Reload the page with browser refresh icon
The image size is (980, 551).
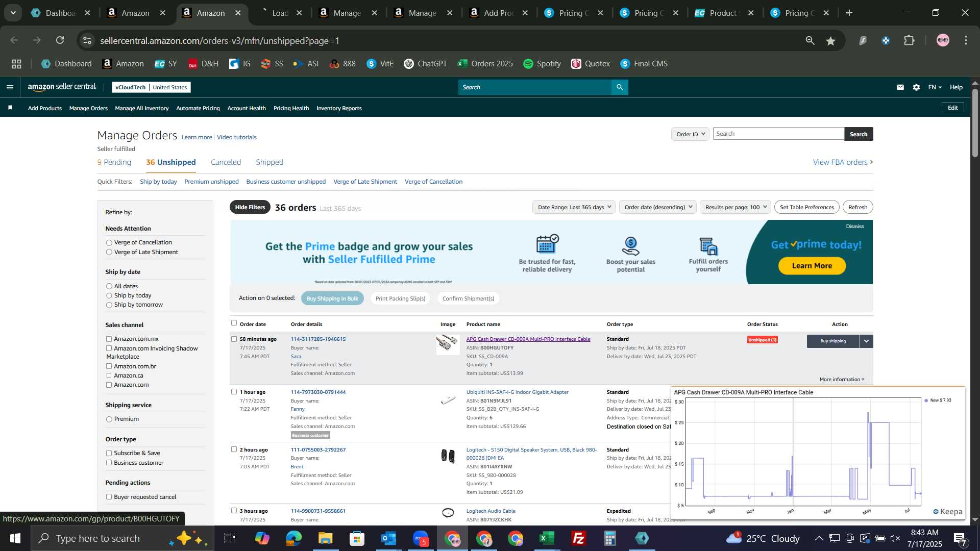pos(60,40)
